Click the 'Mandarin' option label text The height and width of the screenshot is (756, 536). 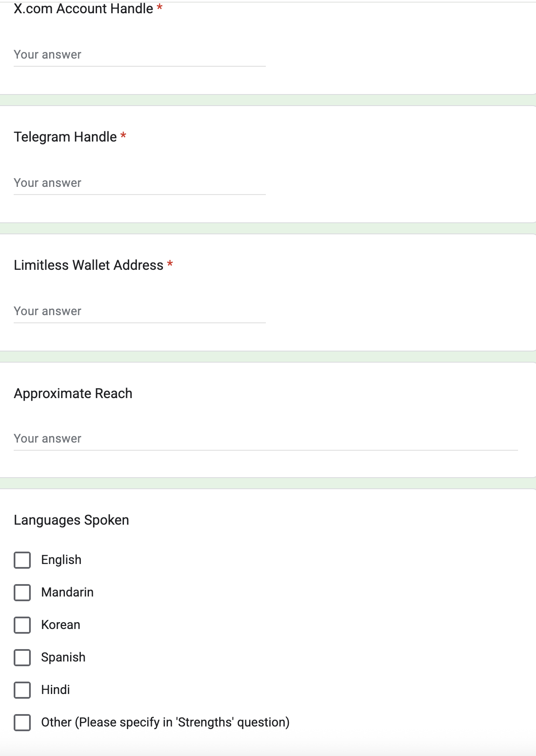(x=68, y=592)
